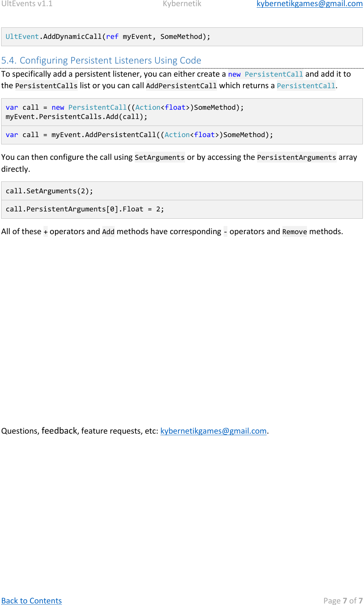
Task: Click the "myEvent.PersistentCalls.Add(call);" code line
Action: tap(76, 117)
